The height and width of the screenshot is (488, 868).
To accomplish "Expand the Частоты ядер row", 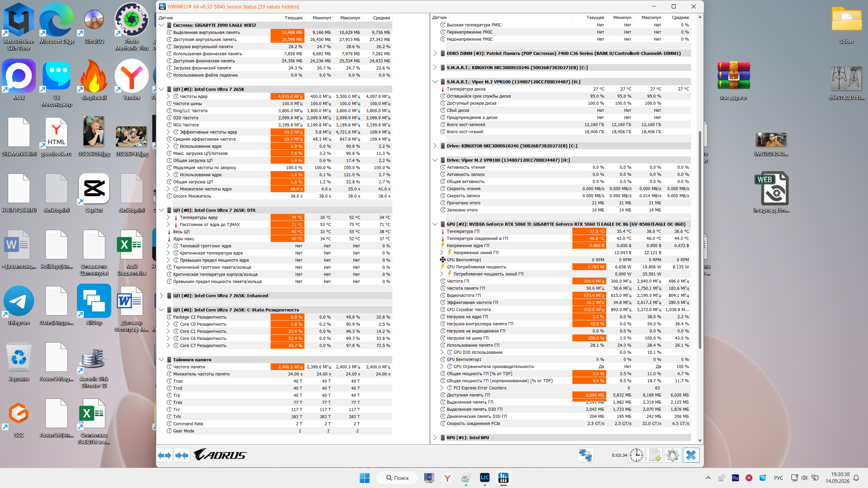I will 168,96.
